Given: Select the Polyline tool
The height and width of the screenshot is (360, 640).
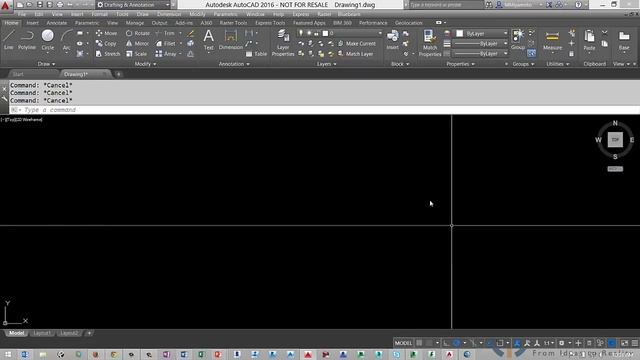Looking at the screenshot, I should point(27,40).
